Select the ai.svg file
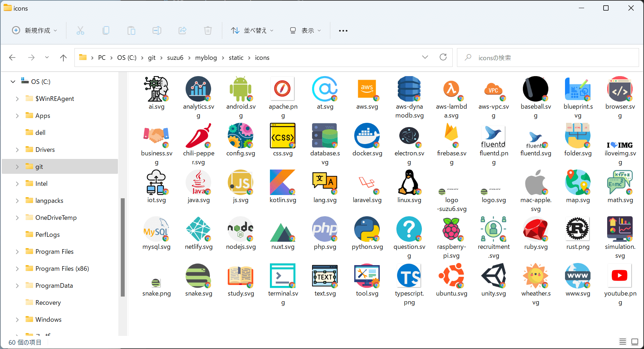 (157, 93)
